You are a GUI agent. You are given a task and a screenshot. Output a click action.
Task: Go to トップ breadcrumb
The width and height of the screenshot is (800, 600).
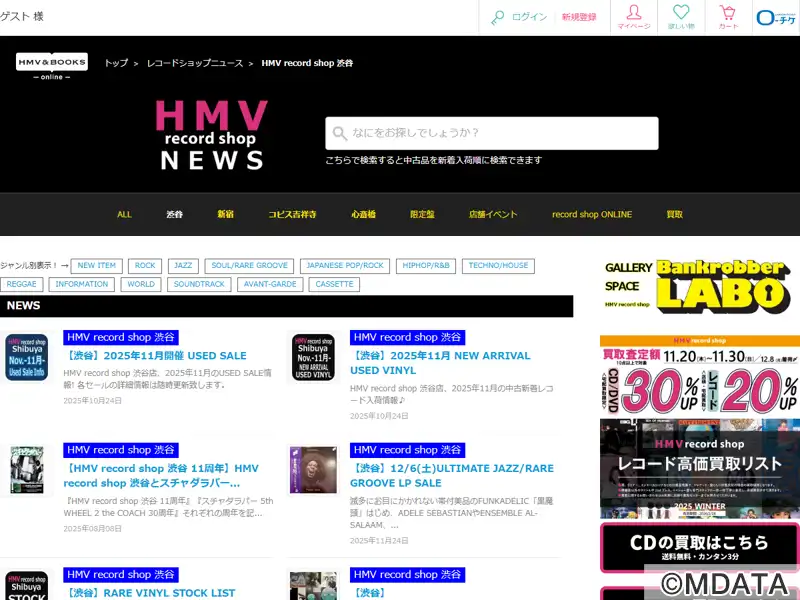pyautogui.click(x=116, y=63)
